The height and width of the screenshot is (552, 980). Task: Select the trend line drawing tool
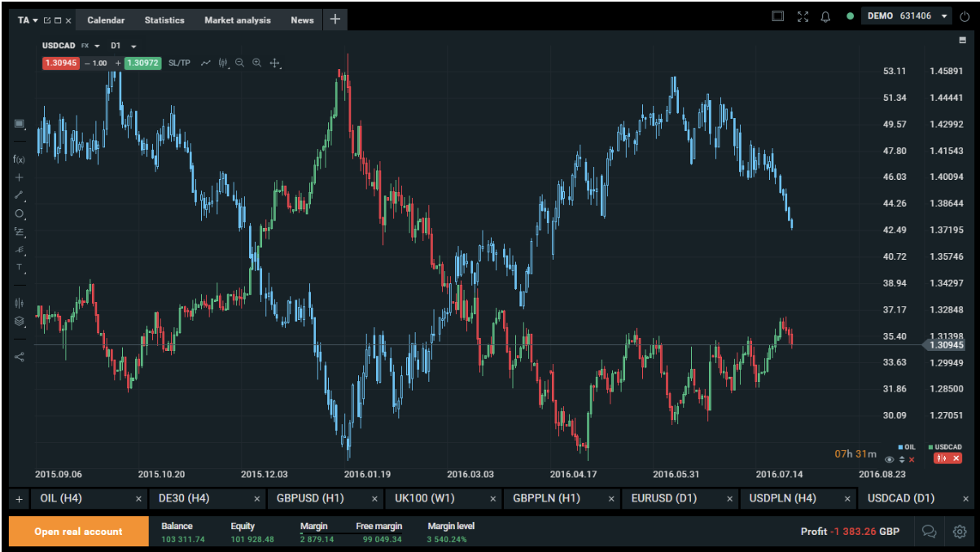(20, 195)
